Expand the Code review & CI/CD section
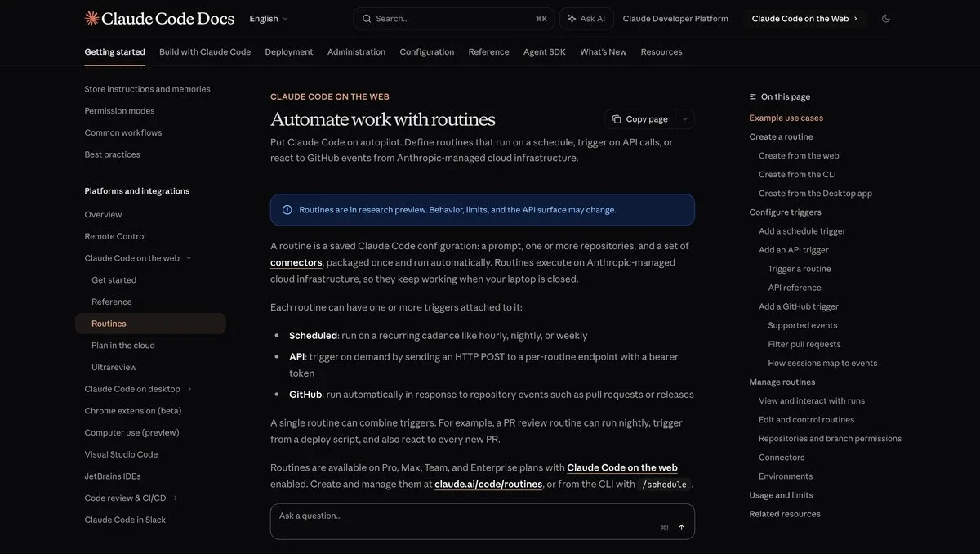This screenshot has height=554, width=980. click(175, 498)
